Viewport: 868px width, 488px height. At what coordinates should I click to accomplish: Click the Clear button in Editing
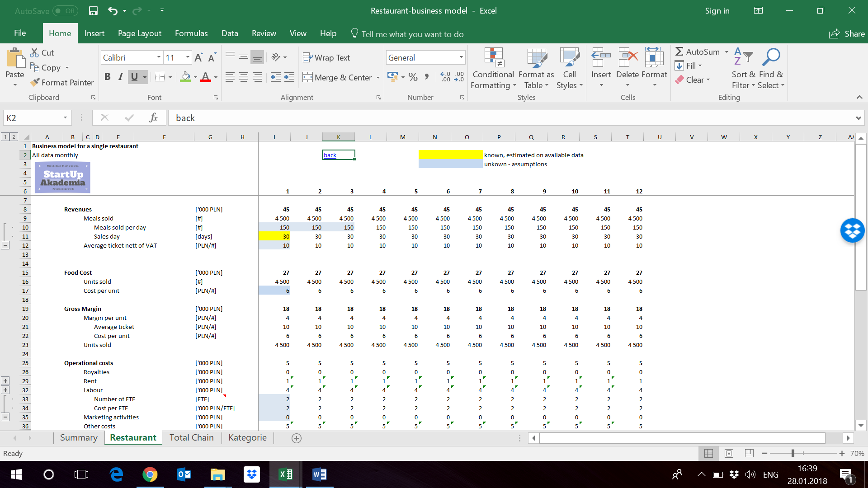point(692,80)
